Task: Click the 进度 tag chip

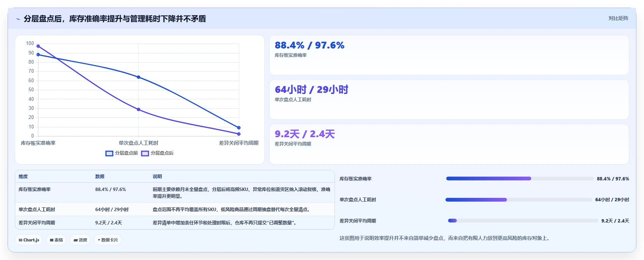Action: pos(80,240)
